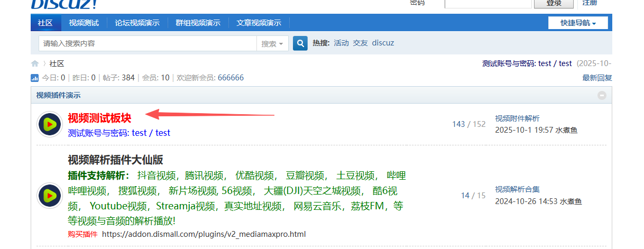644x249 pixels.
Task: Click hot search keyword 交友
Action: point(360,43)
